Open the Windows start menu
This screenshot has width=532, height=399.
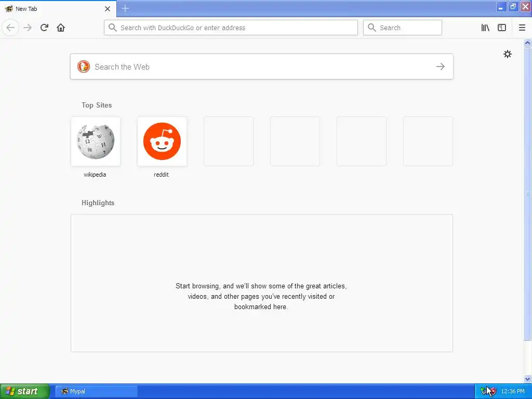[24, 391]
